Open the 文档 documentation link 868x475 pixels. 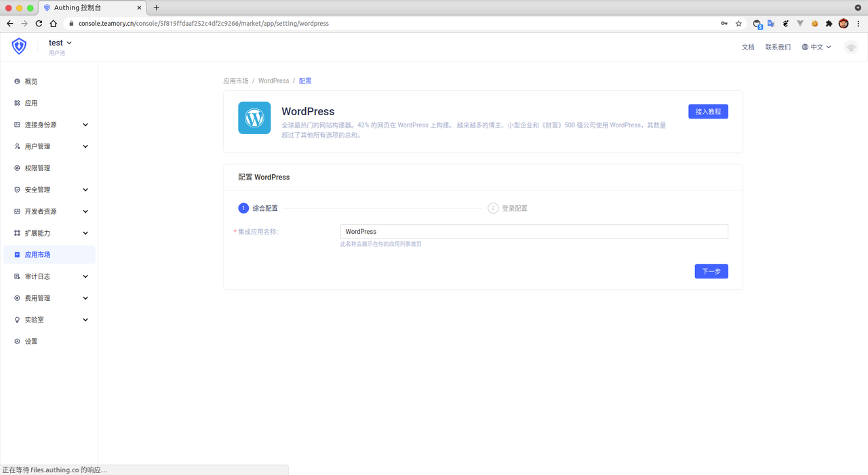click(748, 47)
